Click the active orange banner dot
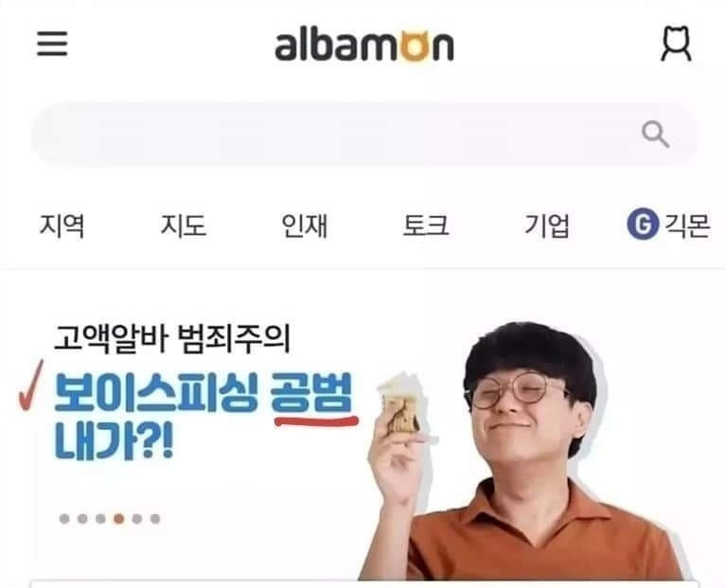726x588 pixels. pos(119,519)
